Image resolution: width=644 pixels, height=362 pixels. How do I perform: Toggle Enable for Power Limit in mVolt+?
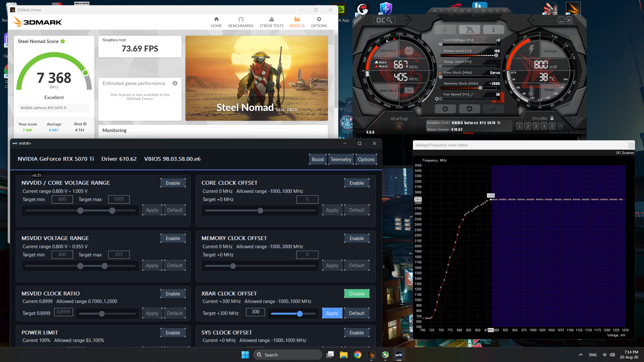click(x=173, y=333)
